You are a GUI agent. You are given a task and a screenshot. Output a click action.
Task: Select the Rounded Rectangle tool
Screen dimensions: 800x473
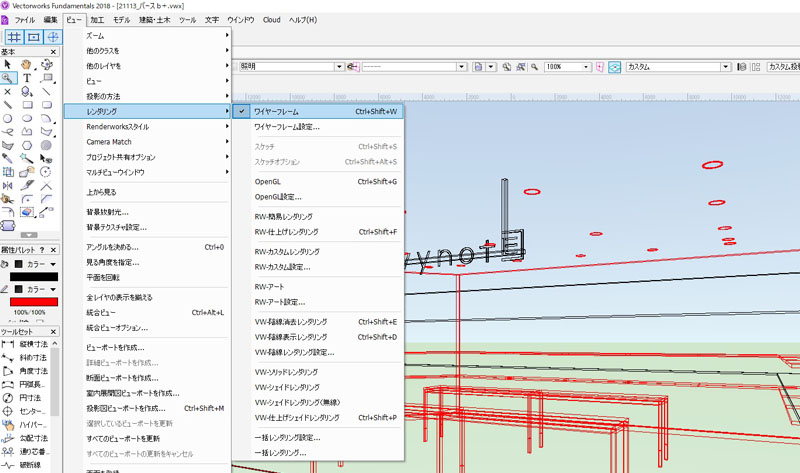46,105
